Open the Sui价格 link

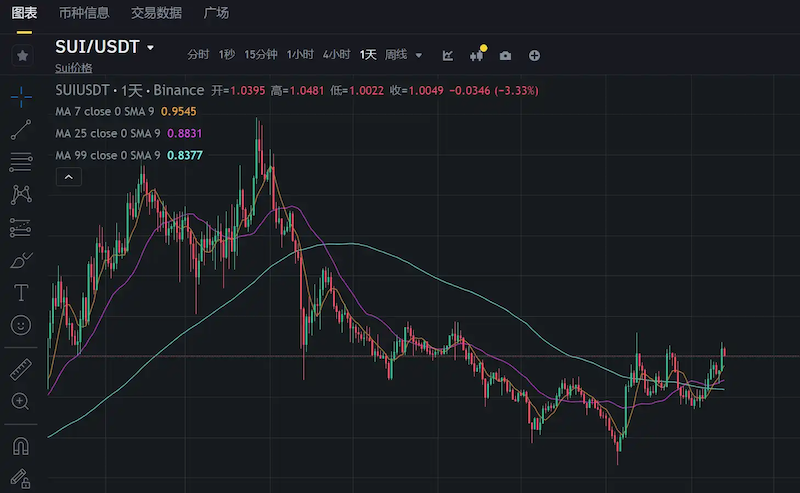[x=73, y=68]
